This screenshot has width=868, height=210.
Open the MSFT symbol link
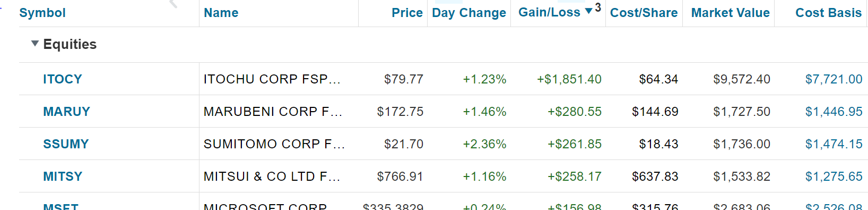tap(60, 206)
